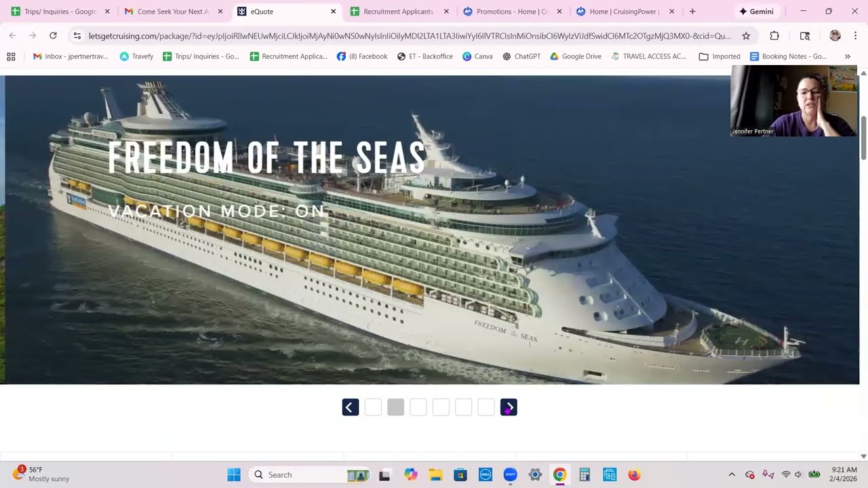This screenshot has height=488, width=868.
Task: Open Microsoft Store from the taskbar
Action: [x=460, y=474]
